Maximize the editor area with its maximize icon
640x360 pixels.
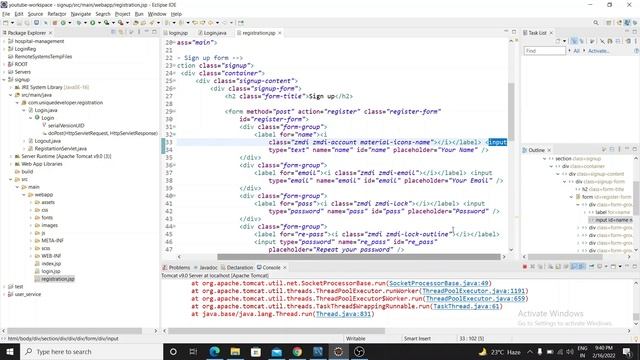pos(514,32)
